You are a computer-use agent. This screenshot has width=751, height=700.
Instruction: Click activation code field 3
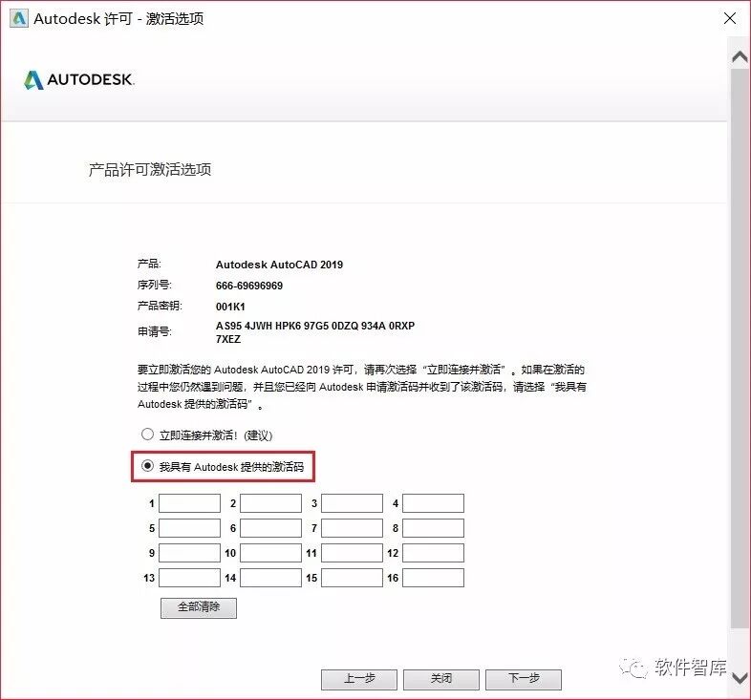click(352, 503)
